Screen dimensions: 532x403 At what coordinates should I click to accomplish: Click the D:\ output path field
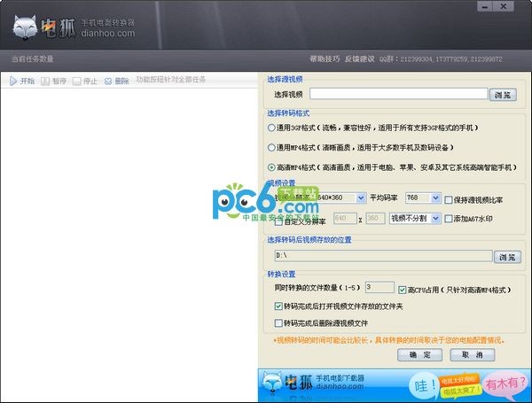383,256
